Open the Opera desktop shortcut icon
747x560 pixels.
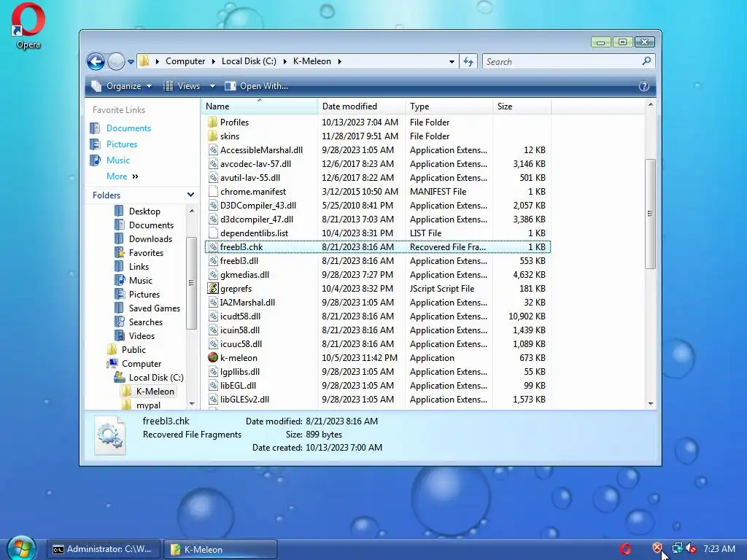click(x=28, y=26)
